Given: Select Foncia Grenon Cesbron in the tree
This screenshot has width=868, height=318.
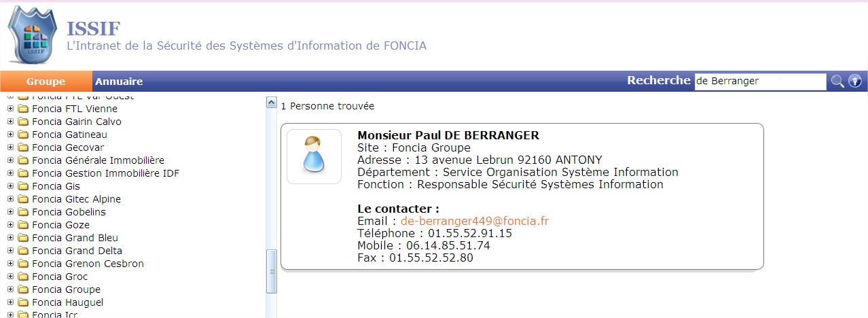Looking at the screenshot, I should pyautogui.click(x=88, y=264).
